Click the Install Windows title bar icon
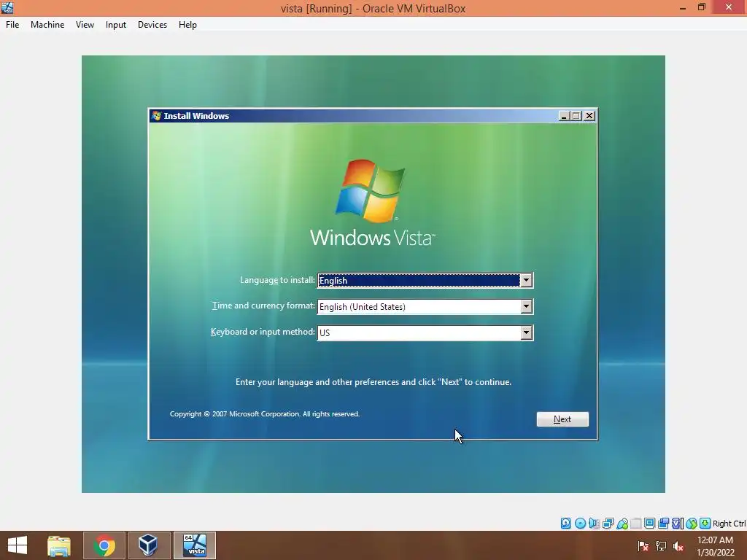This screenshot has height=560, width=747. click(156, 116)
